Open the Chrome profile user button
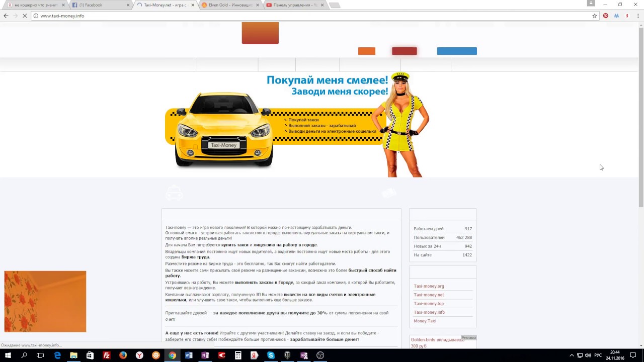The width and height of the screenshot is (644, 362). pos(591,3)
